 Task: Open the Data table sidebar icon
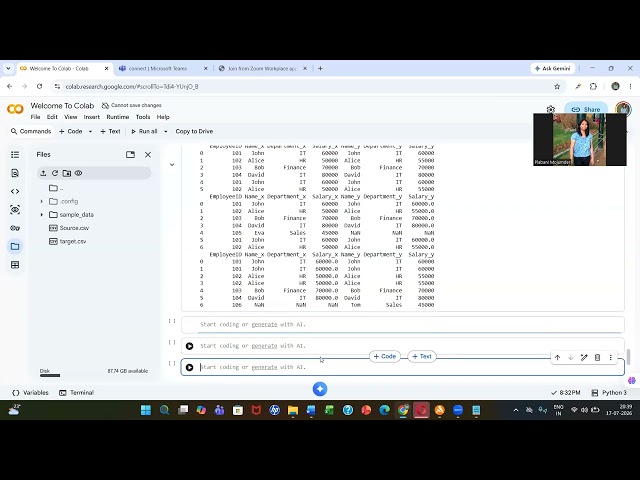tap(15, 265)
